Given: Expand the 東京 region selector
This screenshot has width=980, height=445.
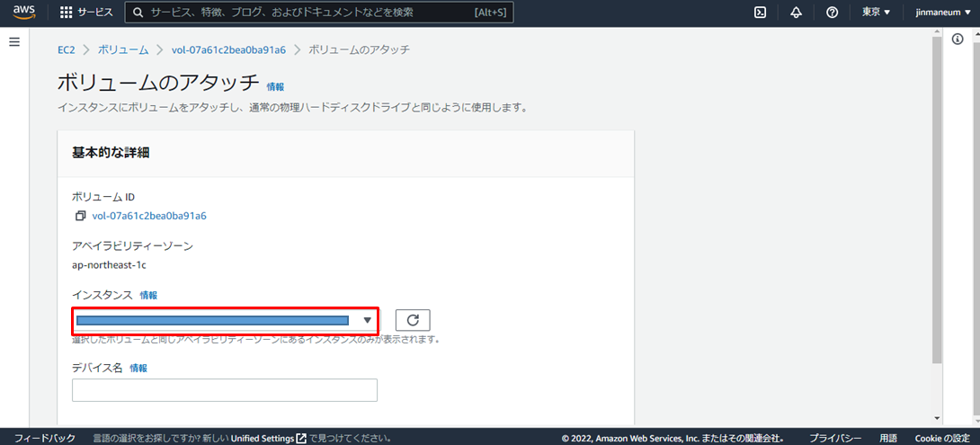Looking at the screenshot, I should coord(877,13).
